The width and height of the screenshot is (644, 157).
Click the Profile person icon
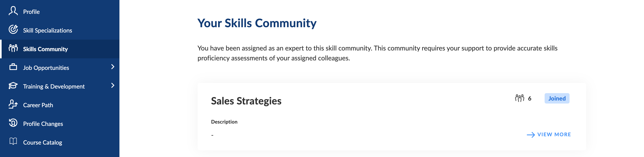(x=13, y=11)
